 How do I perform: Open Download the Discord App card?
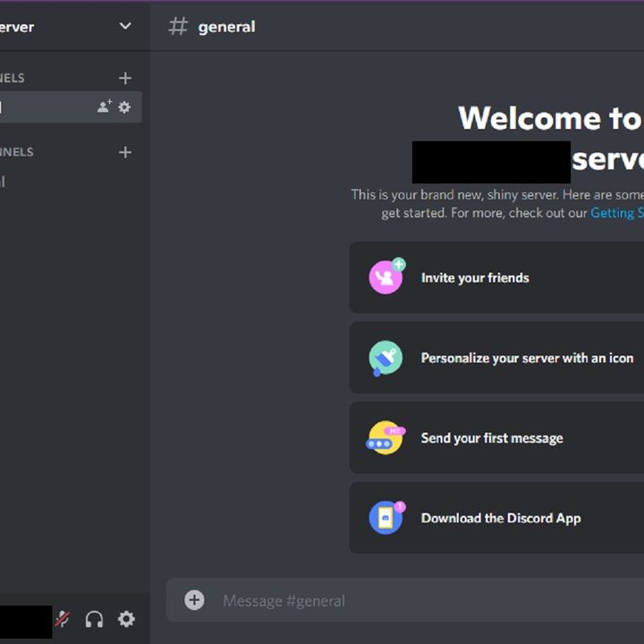(496, 518)
